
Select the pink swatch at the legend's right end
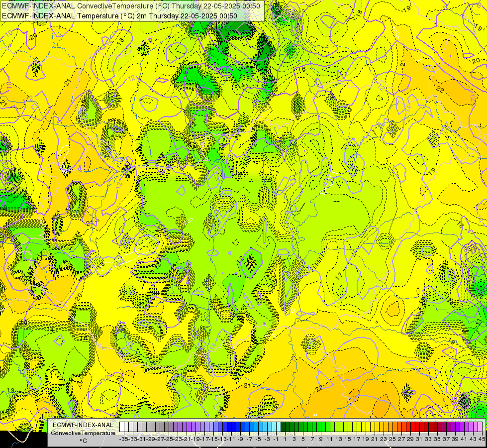pos(480,427)
